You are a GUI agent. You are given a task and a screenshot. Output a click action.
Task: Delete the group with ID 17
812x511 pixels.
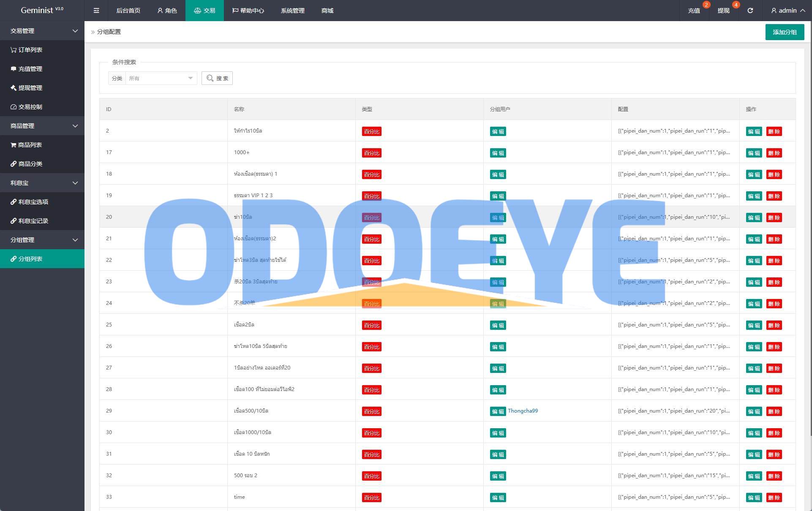coord(774,153)
